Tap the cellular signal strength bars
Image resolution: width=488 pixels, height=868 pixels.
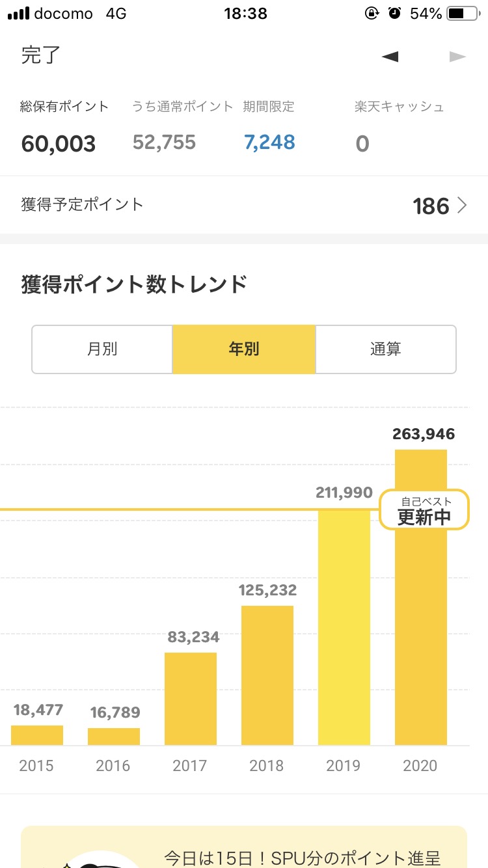[x=18, y=13]
